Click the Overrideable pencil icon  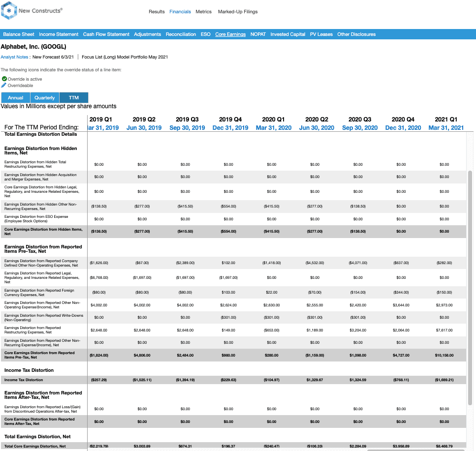point(3,85)
